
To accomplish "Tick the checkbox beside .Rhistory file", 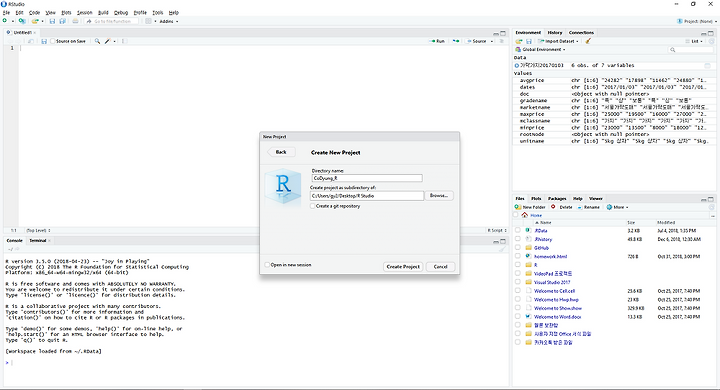I will tap(518, 239).
